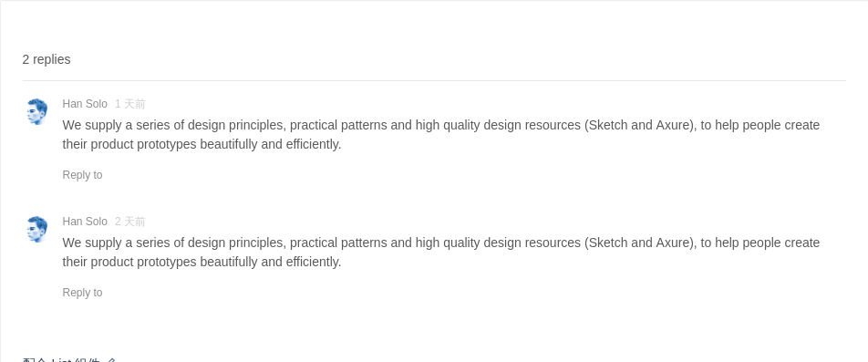The image size is (868, 362).
Task: Click the "2 天前" timestamp
Action: point(130,222)
